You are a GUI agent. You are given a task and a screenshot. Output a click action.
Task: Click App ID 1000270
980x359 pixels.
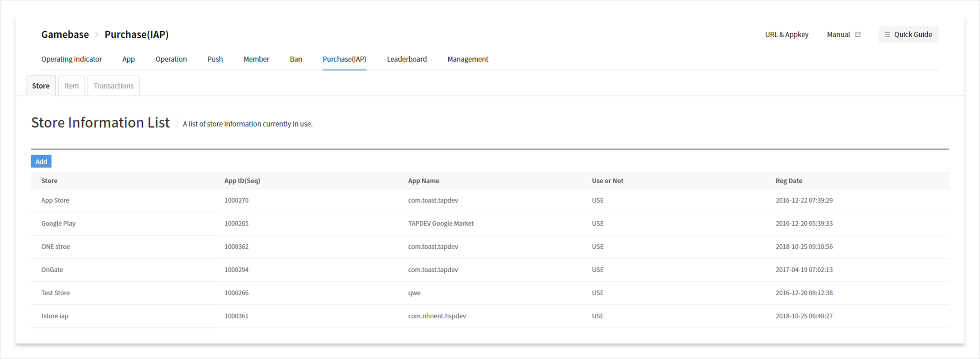[236, 200]
